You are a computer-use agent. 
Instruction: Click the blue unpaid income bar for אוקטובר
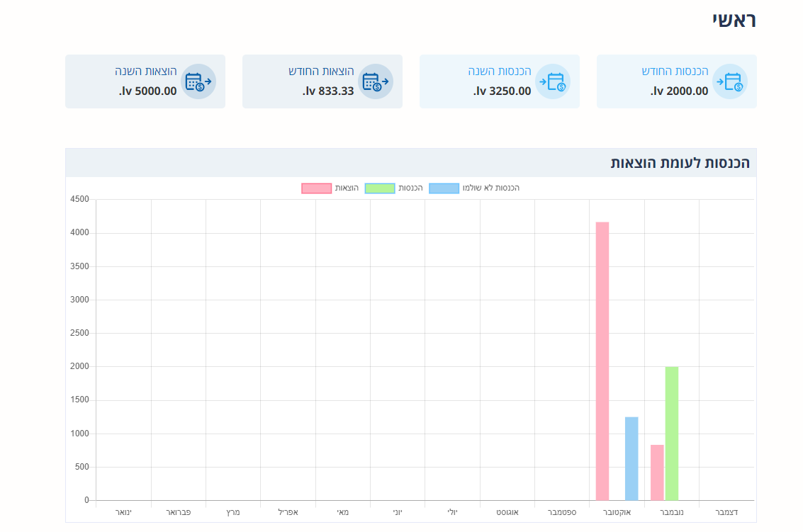pyautogui.click(x=631, y=458)
